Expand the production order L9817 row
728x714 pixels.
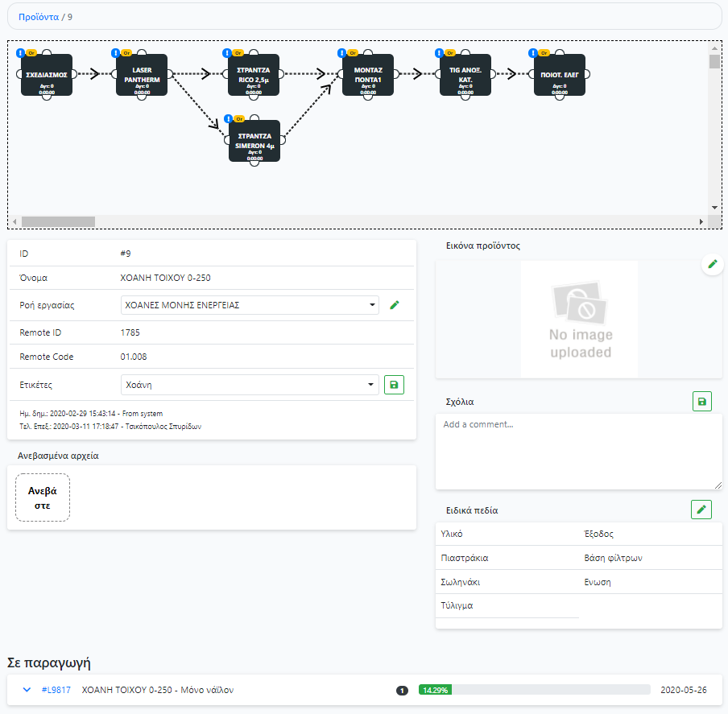[27, 690]
